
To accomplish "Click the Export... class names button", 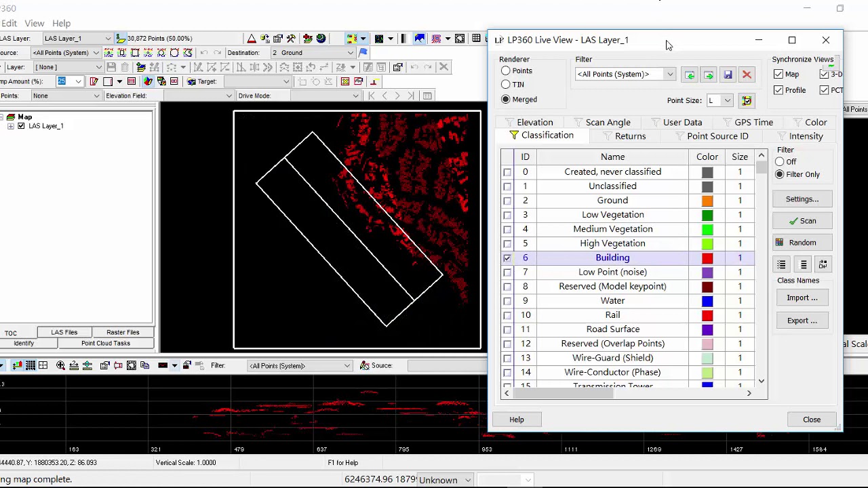I will pos(802,321).
